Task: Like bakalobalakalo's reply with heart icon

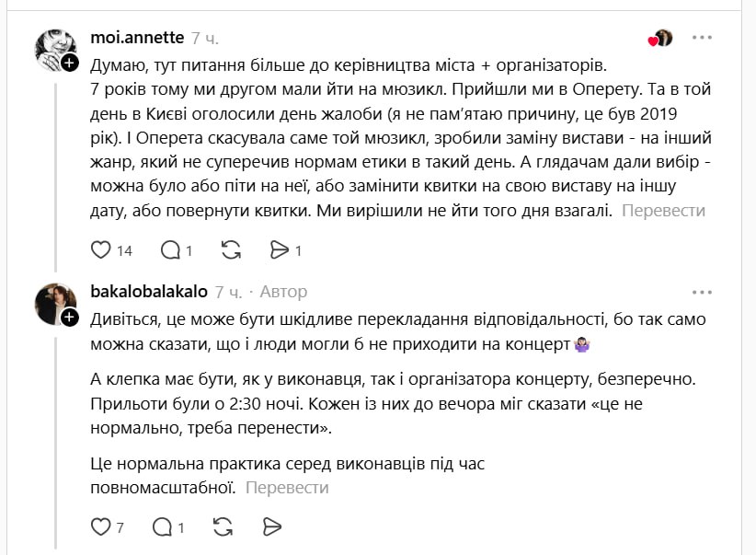Action: [102, 526]
